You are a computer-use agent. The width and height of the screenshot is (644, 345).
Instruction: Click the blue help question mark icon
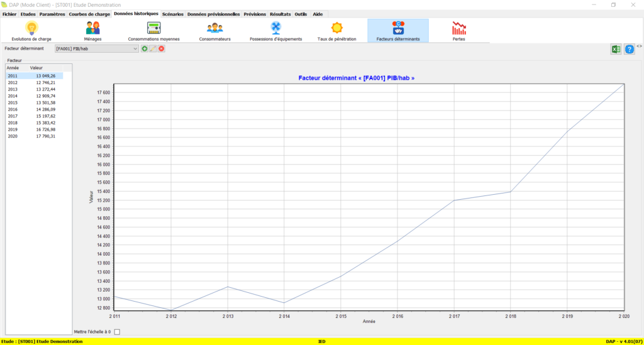point(629,49)
